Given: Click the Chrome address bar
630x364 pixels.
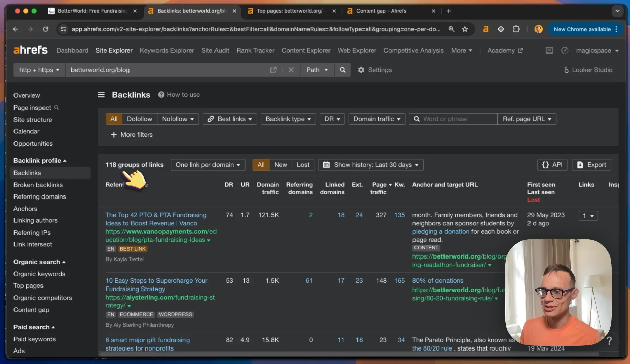Looking at the screenshot, I should [x=256, y=29].
